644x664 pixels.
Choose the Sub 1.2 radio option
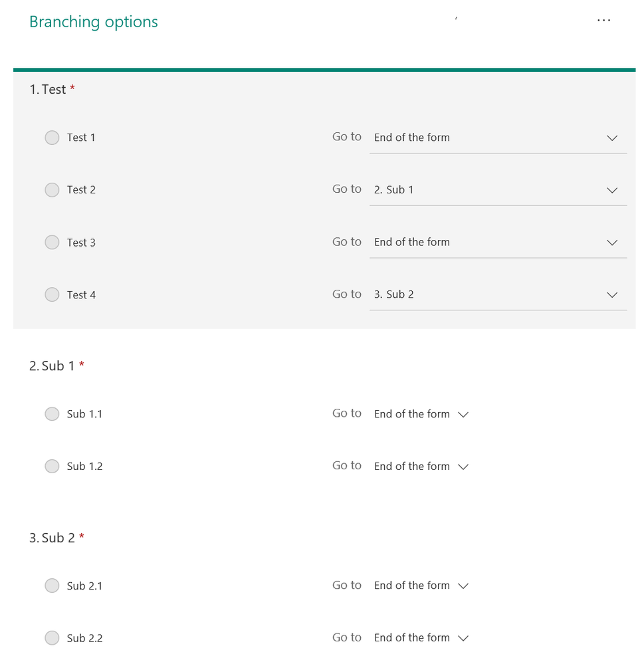pyautogui.click(x=52, y=467)
